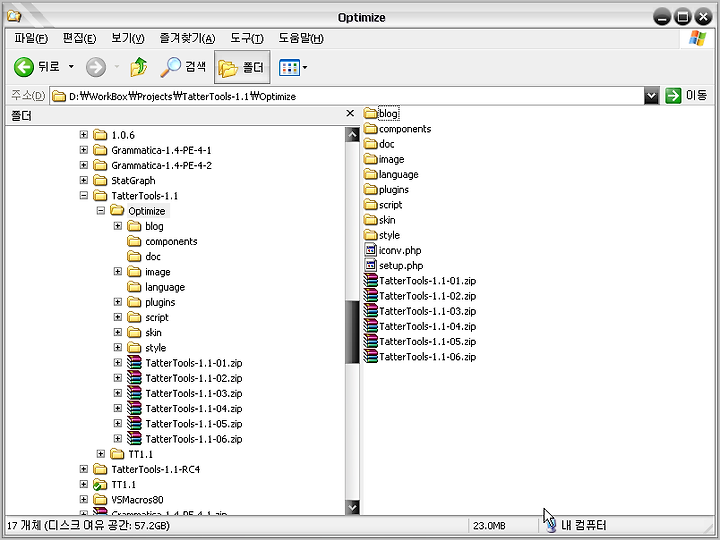Select the TatterTools-1.1-04.zip archive icon in the file list

[371, 326]
